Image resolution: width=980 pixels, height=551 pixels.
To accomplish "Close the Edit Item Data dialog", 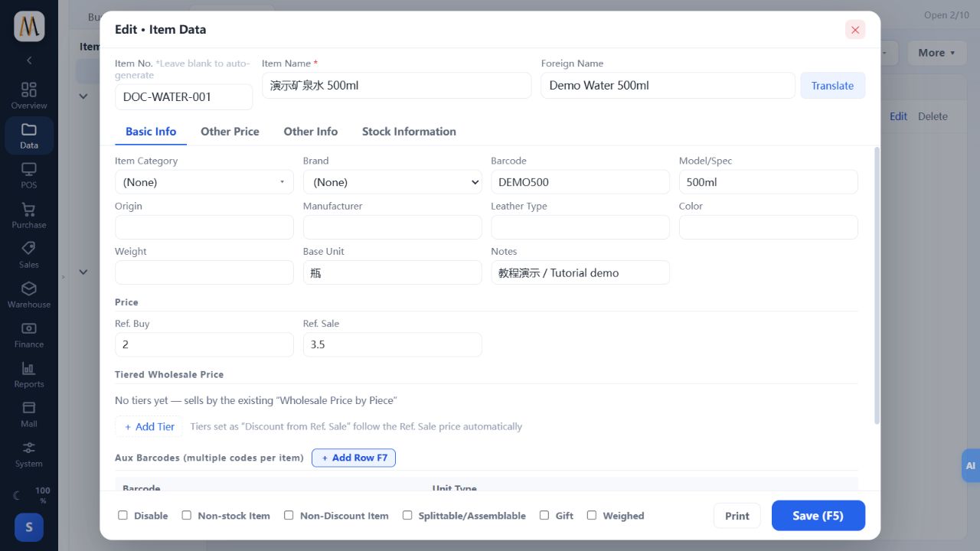I will click(x=855, y=30).
